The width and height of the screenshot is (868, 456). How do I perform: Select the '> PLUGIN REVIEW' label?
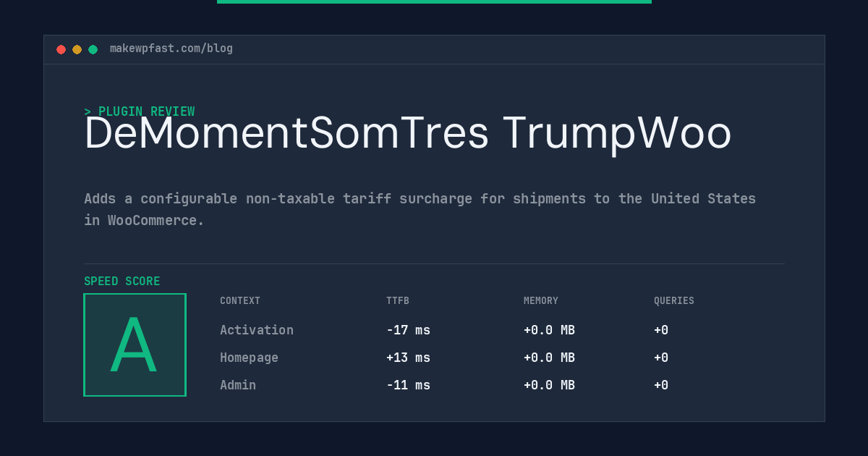pyautogui.click(x=140, y=111)
